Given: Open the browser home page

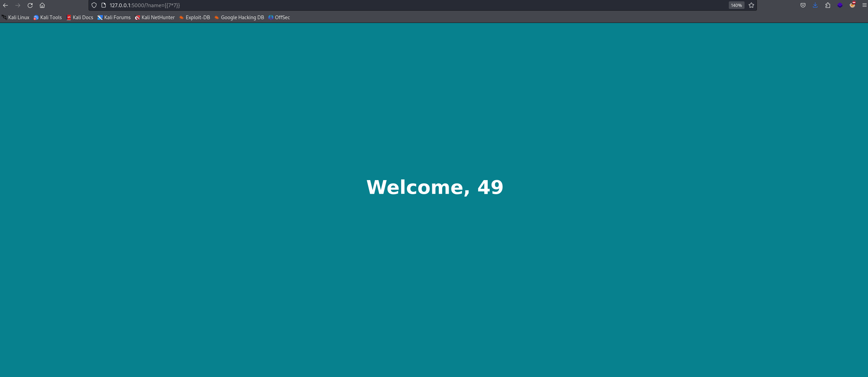Looking at the screenshot, I should 42,5.
